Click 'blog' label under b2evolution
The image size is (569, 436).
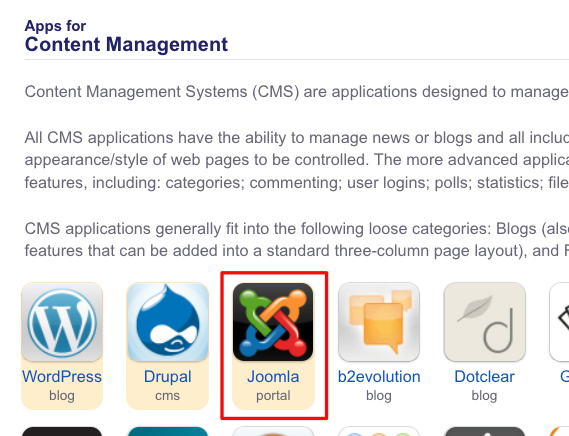[x=379, y=395]
